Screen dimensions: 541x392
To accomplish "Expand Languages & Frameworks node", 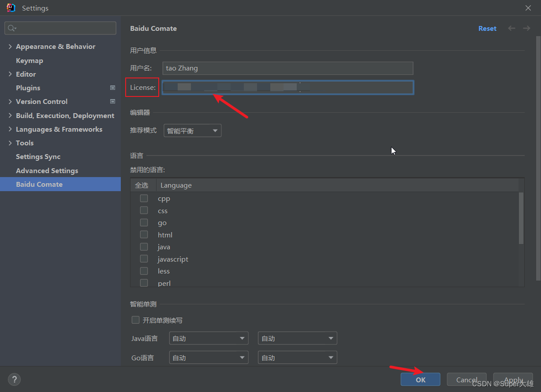I will click(x=10, y=129).
